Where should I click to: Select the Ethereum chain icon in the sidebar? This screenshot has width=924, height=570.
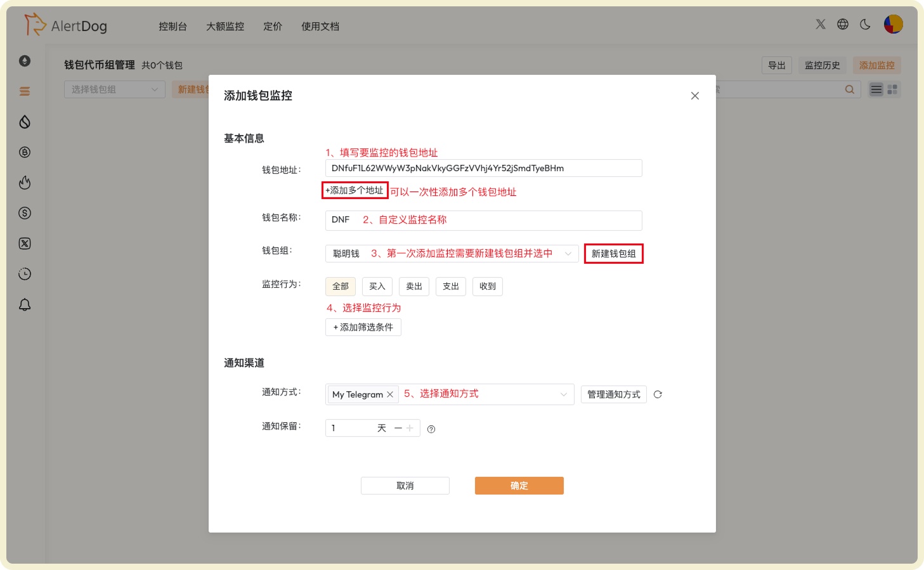24,61
